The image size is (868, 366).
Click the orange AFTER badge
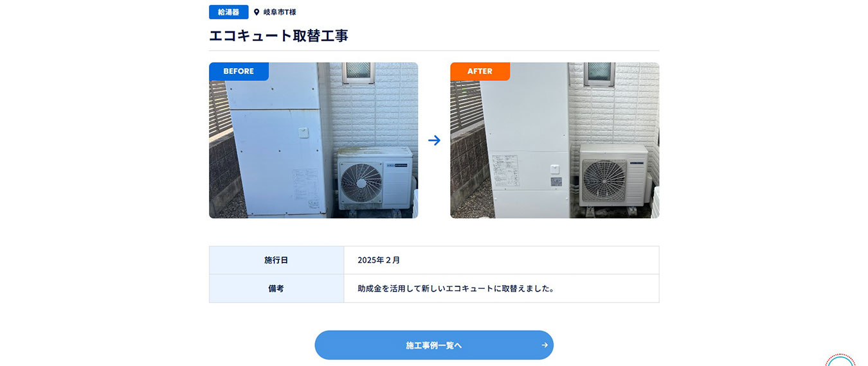pos(480,71)
